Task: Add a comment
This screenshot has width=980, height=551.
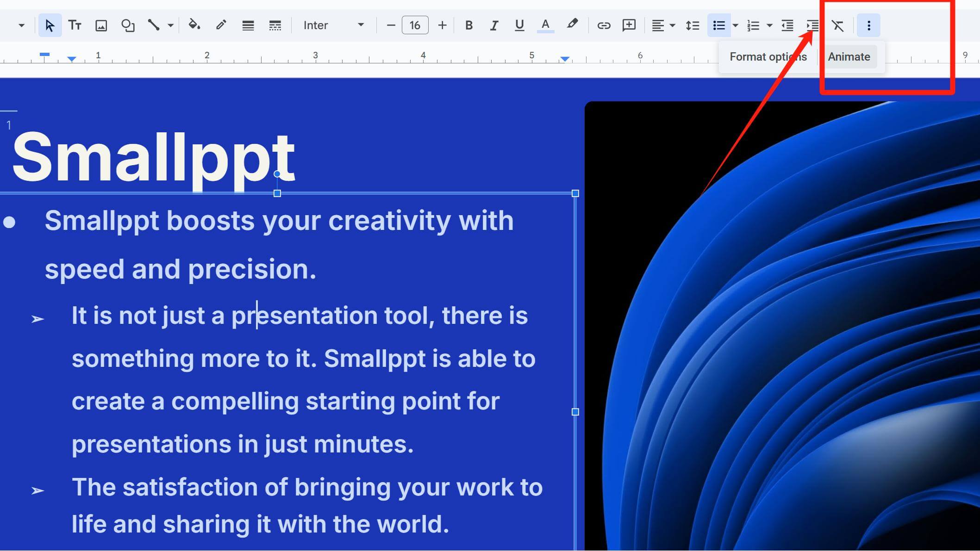Action: pos(629,25)
